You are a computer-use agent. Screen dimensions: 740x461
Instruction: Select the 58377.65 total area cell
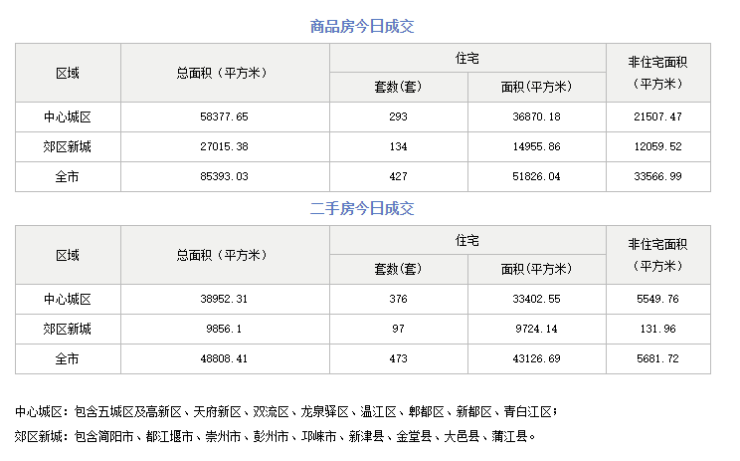224,117
